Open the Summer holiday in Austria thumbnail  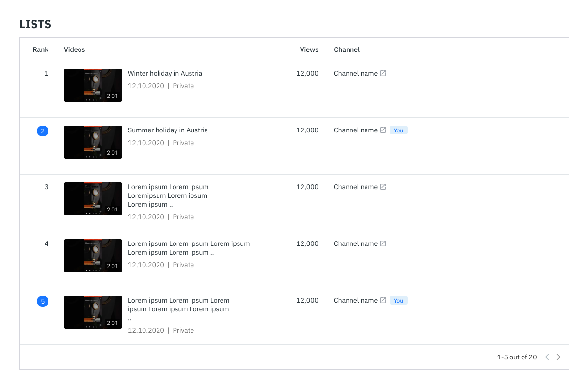click(93, 142)
